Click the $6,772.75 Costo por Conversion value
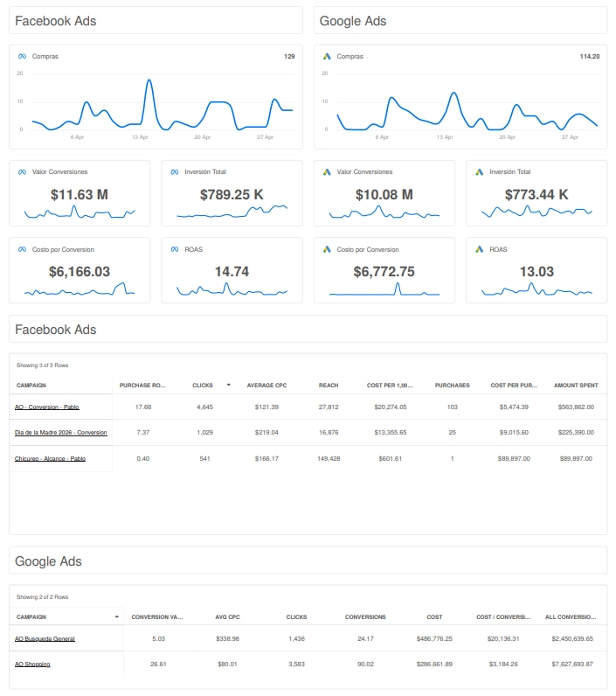 (384, 272)
